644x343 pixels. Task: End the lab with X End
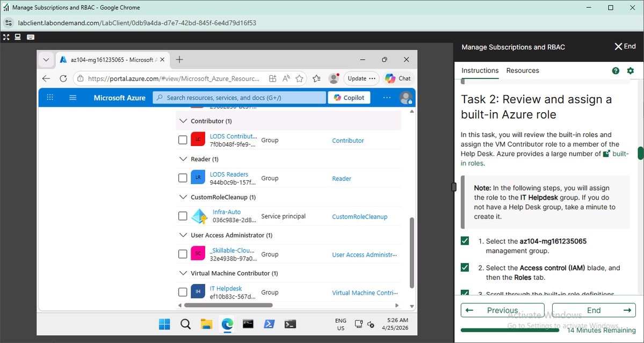click(625, 46)
